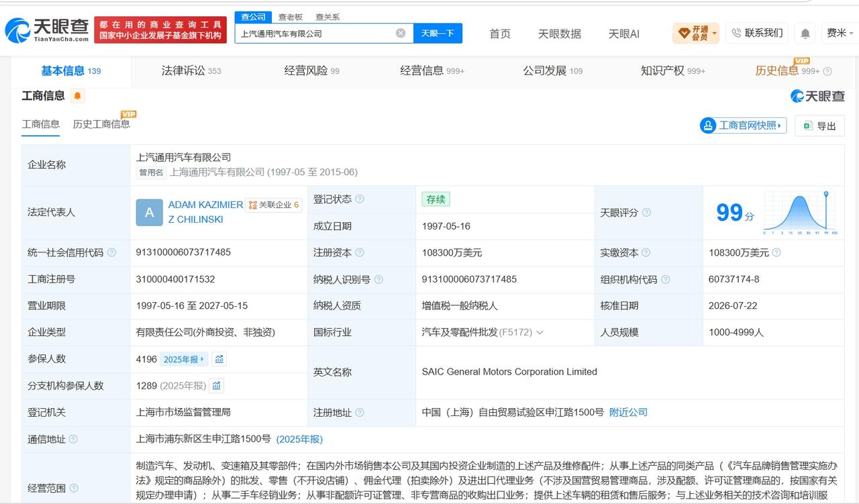This screenshot has width=859, height=504.
Task: Switch to the 经营信息 tab
Action: pyautogui.click(x=432, y=70)
